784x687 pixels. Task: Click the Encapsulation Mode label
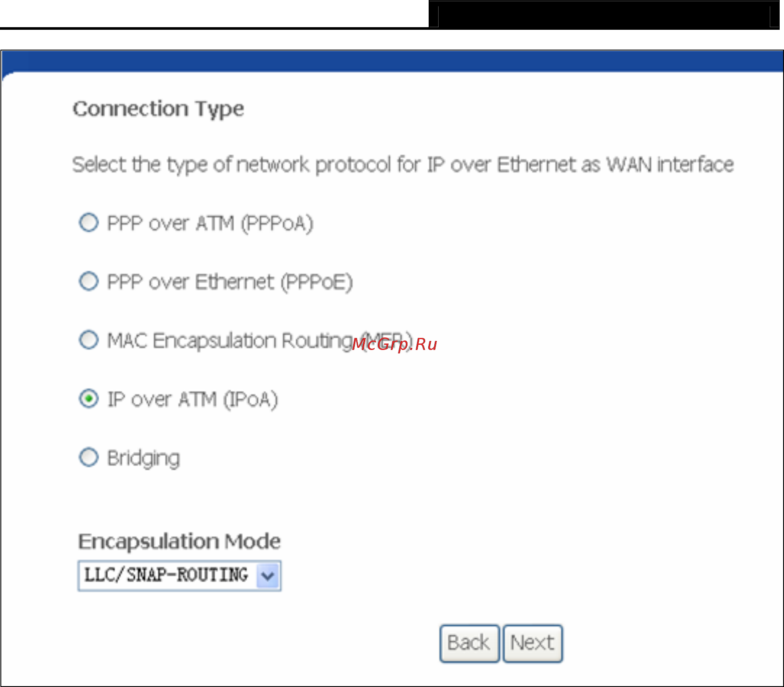click(179, 542)
